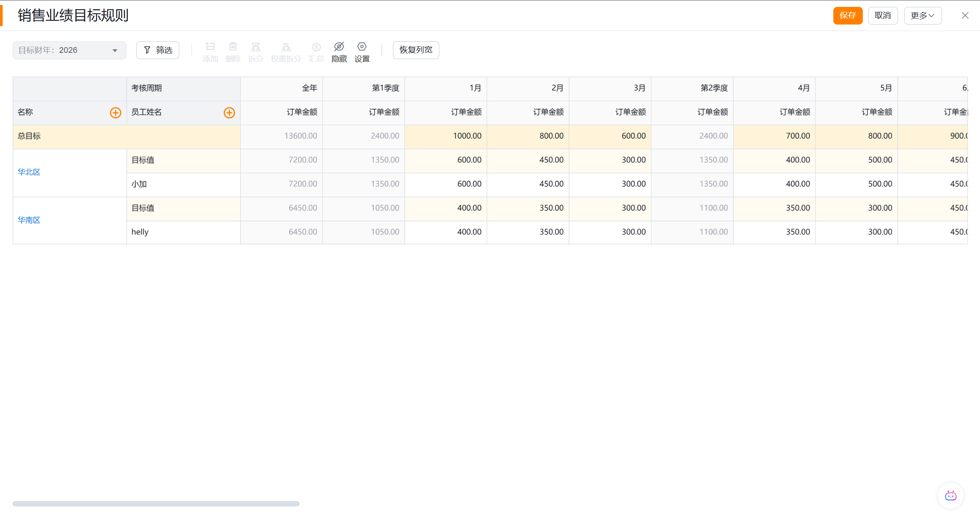Click the Hide (隐藏) eye icon

[x=339, y=47]
